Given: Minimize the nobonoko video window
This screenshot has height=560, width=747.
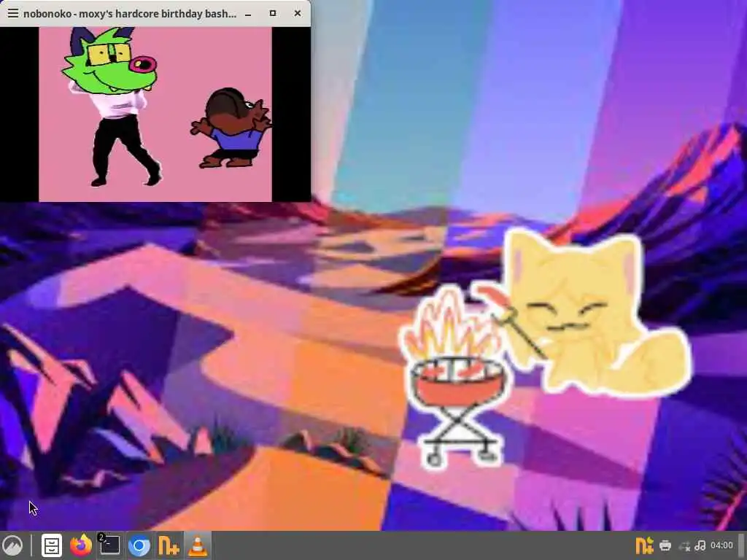Looking at the screenshot, I should pyautogui.click(x=248, y=14).
